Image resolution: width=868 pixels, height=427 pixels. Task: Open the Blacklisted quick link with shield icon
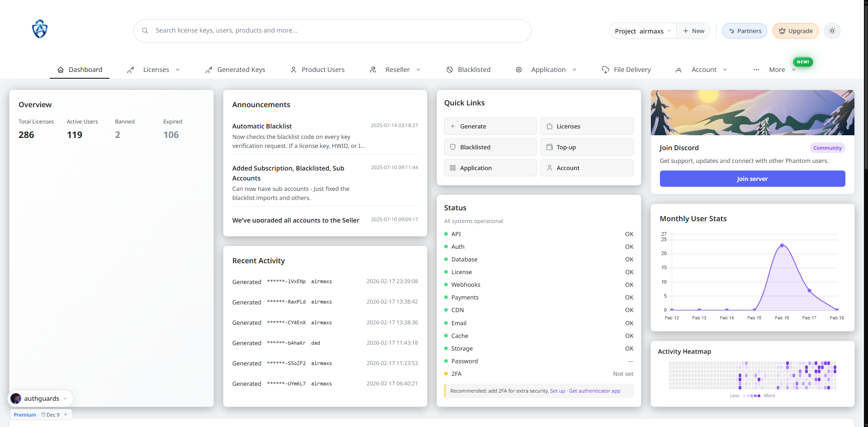click(453, 147)
